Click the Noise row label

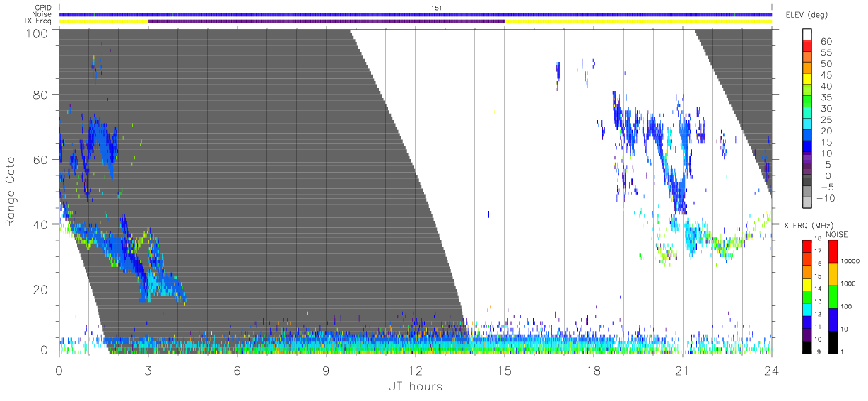41,14
